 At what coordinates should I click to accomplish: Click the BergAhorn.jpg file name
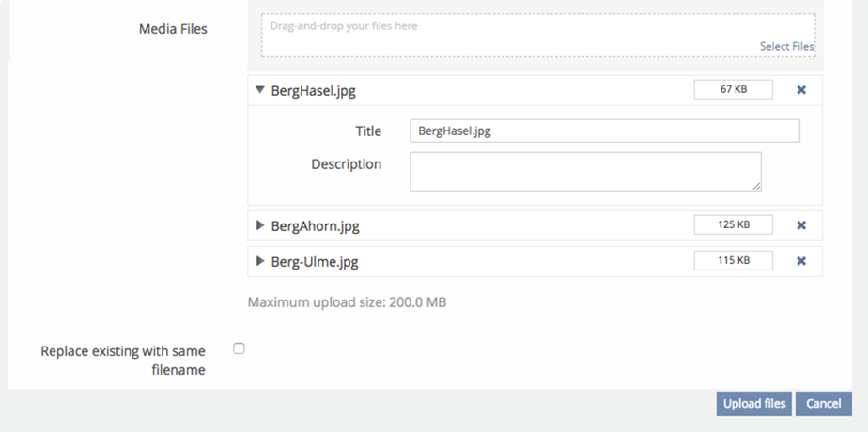point(315,226)
